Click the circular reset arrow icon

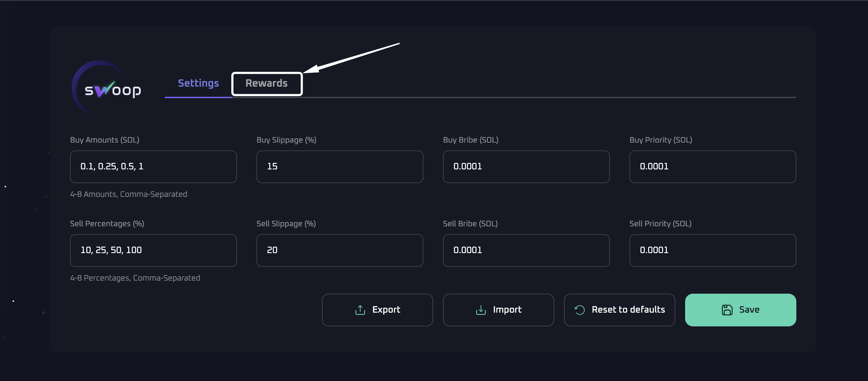[579, 310]
